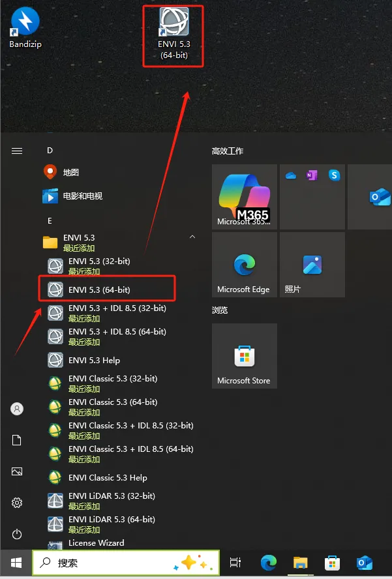Open the OneDrive tile icon
Image resolution: width=392 pixels, height=579 pixels.
[x=291, y=176]
